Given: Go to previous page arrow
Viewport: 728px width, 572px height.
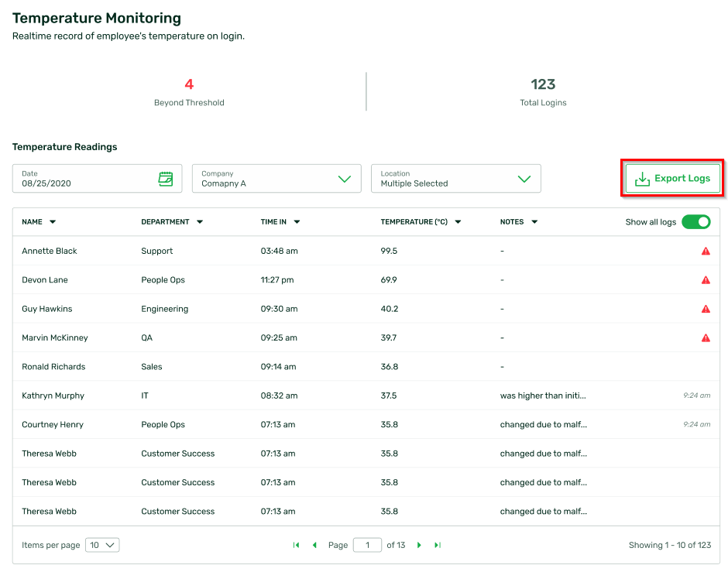Looking at the screenshot, I should [314, 545].
